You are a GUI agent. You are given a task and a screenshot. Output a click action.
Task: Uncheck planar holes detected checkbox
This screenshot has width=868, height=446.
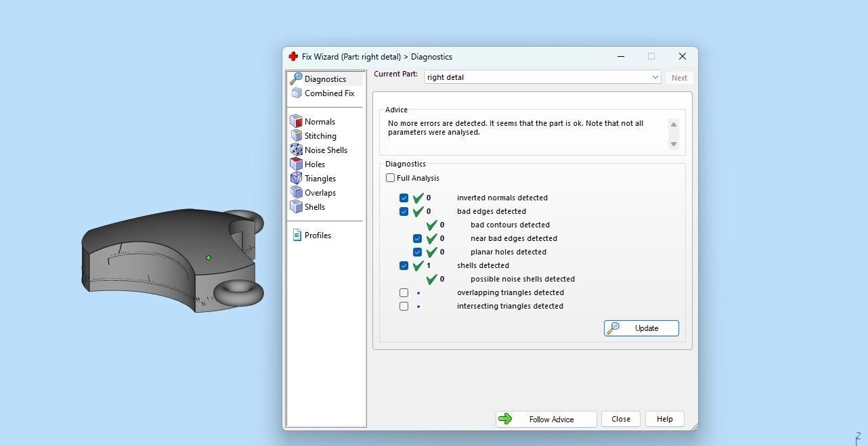pos(417,252)
